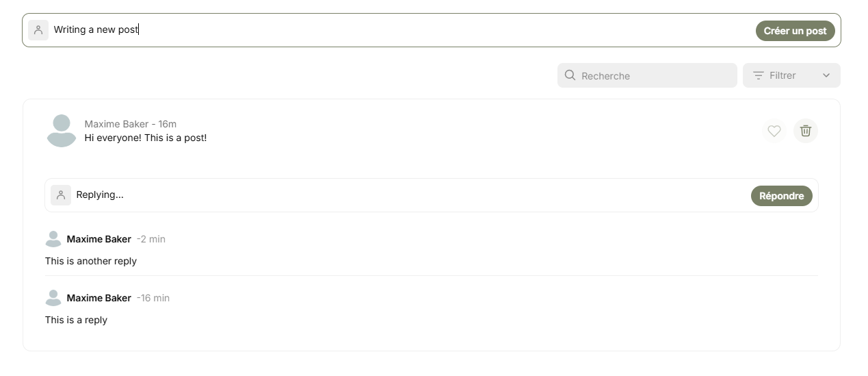Click avatar beside 'This is another reply'
This screenshot has height=376, width=868.
pyautogui.click(x=53, y=239)
